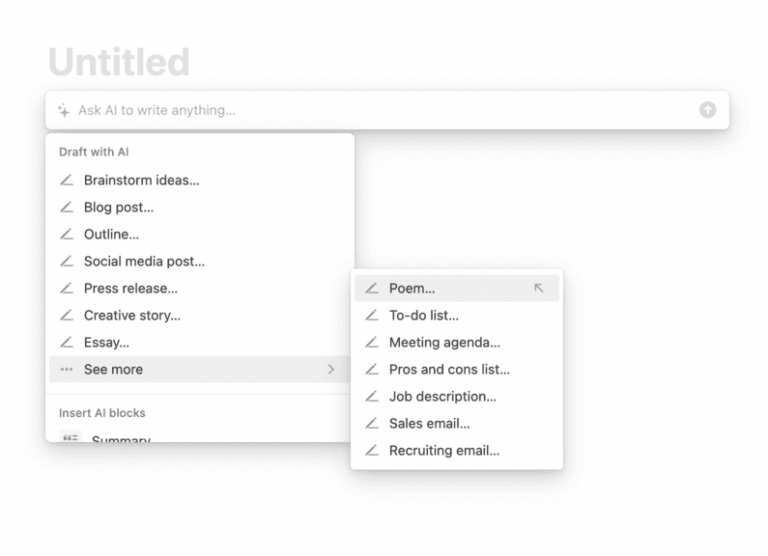Viewport: 768px width, 556px height.
Task: Pick Creative story from the list
Action: click(x=132, y=315)
